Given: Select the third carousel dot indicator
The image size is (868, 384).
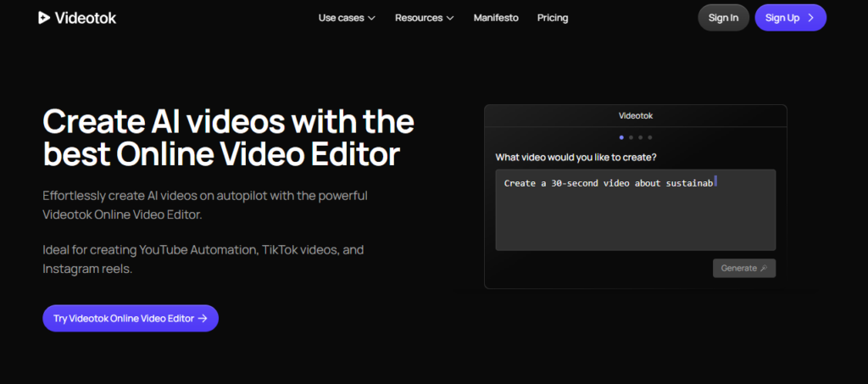Looking at the screenshot, I should [641, 137].
